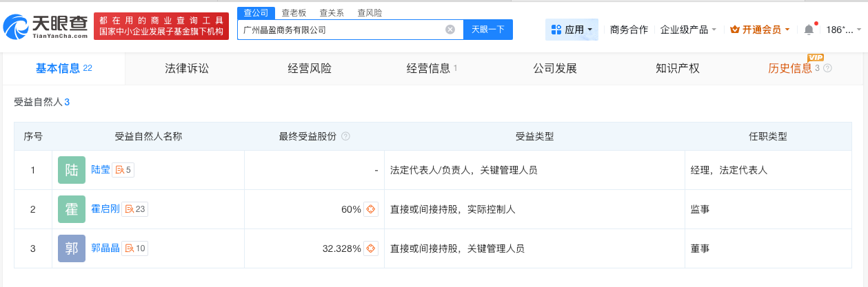The width and height of the screenshot is (868, 287).
Task: Open the equity chain icon for 霍启刚 60%
Action: point(372,209)
